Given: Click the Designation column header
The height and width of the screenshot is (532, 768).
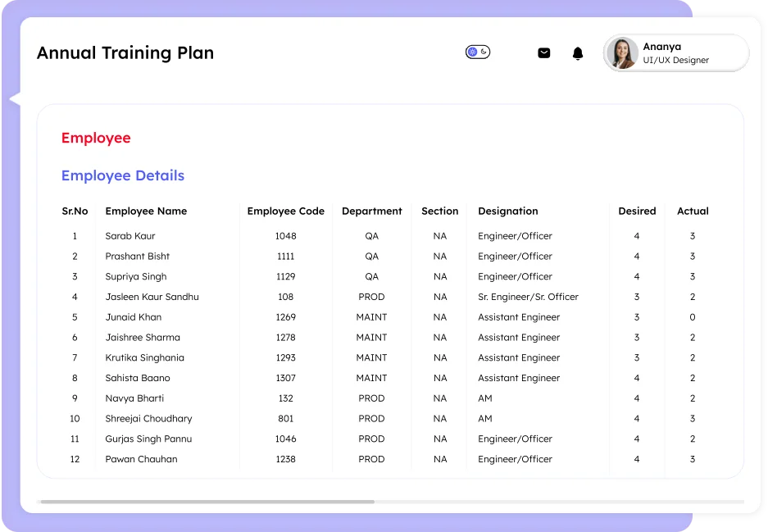Looking at the screenshot, I should pyautogui.click(x=508, y=211).
